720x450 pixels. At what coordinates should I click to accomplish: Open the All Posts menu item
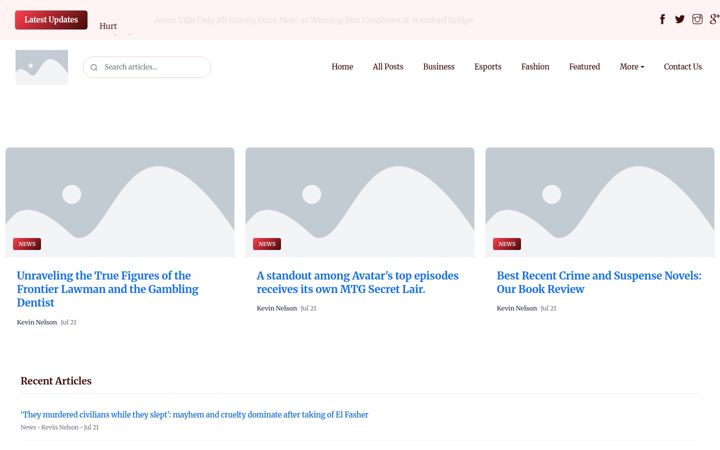coord(388,67)
